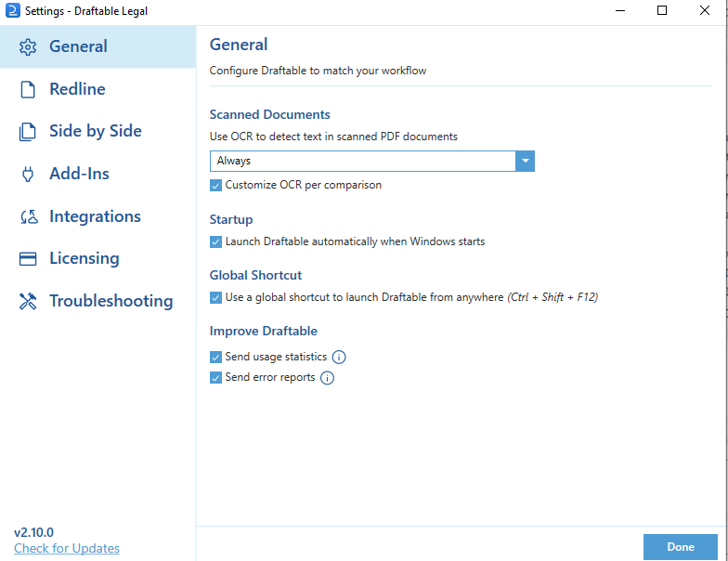Image resolution: width=728 pixels, height=561 pixels.
Task: Maximize the Settings window
Action: click(662, 10)
